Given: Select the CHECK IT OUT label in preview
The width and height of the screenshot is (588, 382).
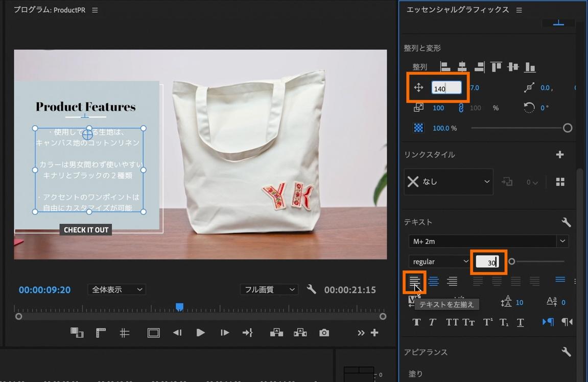Looking at the screenshot, I should (x=86, y=230).
